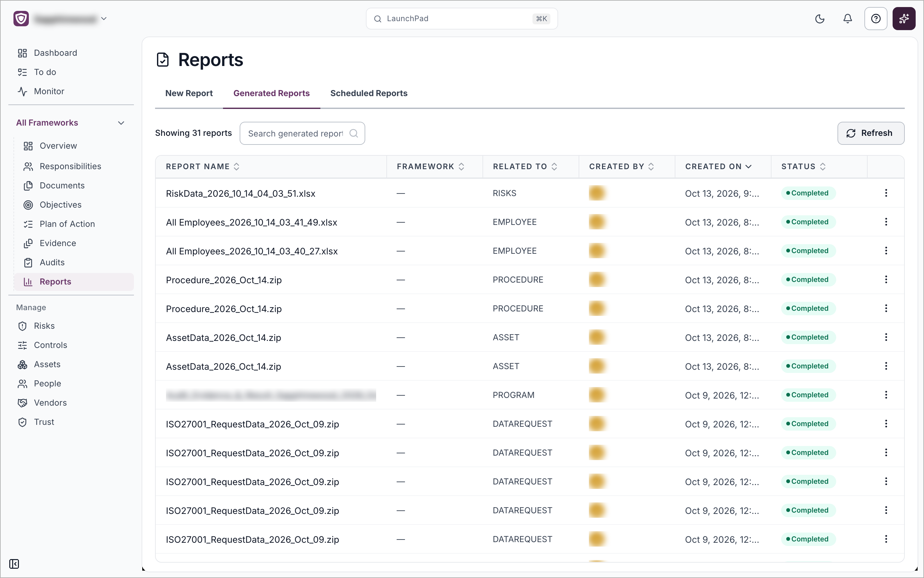Go to Dashboard in sidebar
Image resolution: width=924 pixels, height=578 pixels.
55,53
